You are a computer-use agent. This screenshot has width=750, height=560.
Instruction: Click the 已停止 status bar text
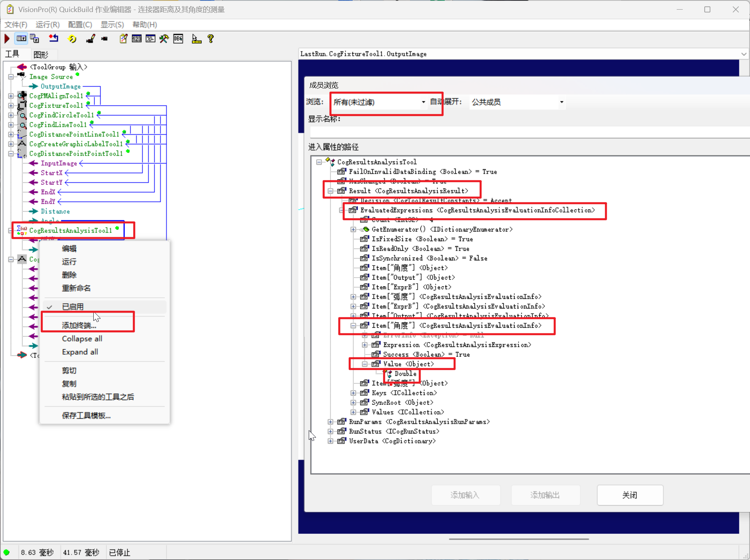click(x=120, y=553)
